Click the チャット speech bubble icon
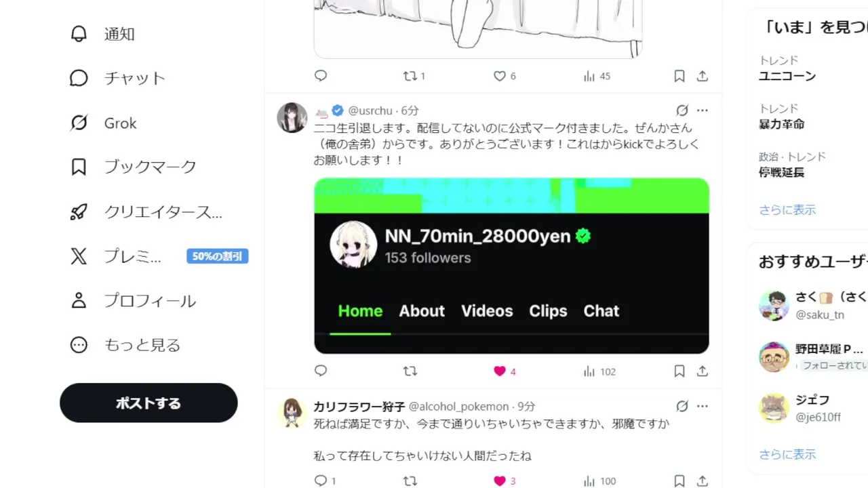The height and width of the screenshot is (488, 868). pyautogui.click(x=79, y=78)
